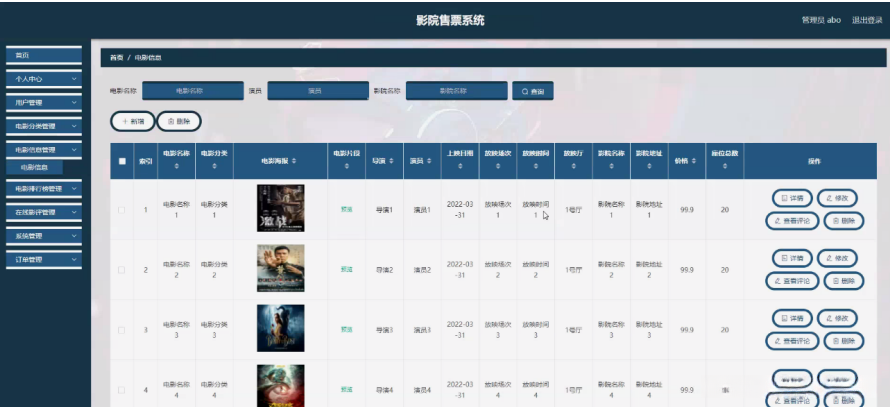Focus the 演员 search input field
The width and height of the screenshot is (890, 407).
(318, 91)
